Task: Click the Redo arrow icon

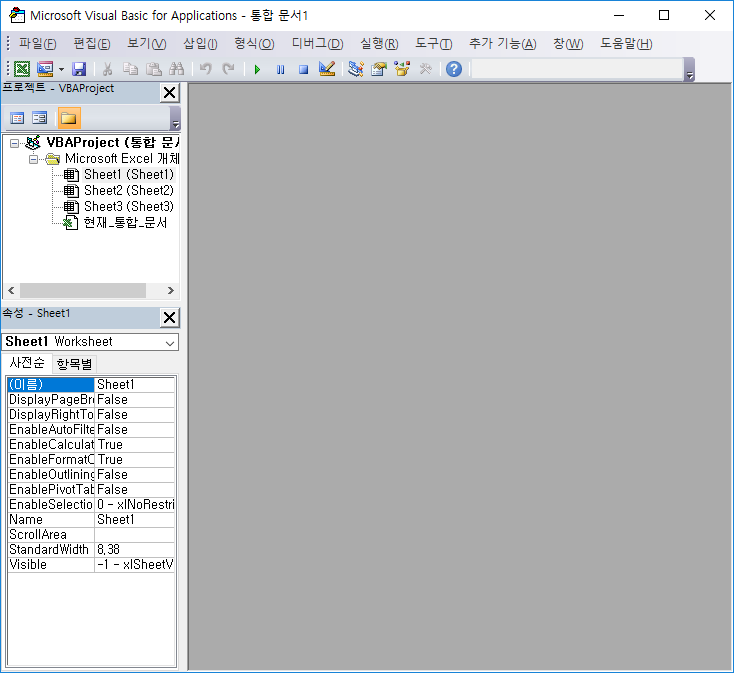Action: (228, 69)
